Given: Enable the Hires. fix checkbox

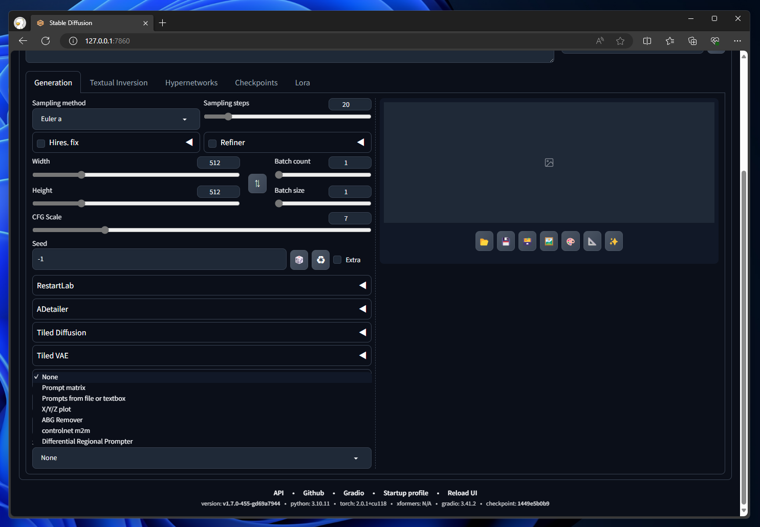Looking at the screenshot, I should [41, 143].
